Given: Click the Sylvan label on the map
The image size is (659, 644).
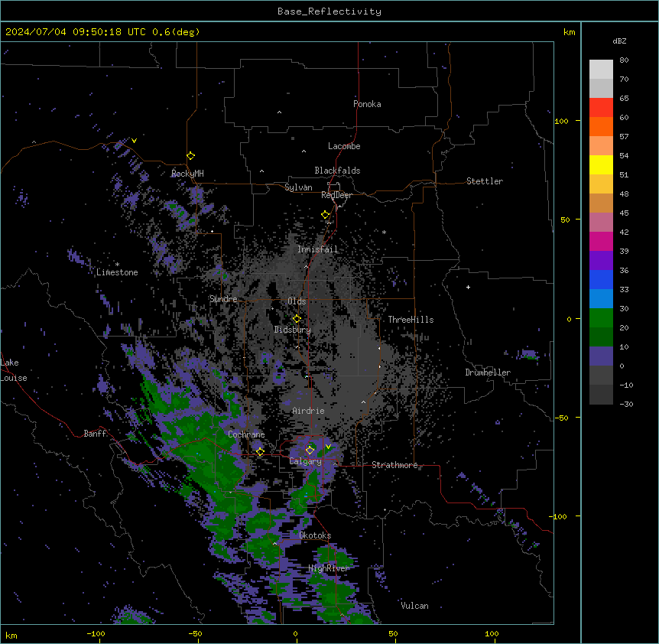Looking at the screenshot, I should 298,187.
